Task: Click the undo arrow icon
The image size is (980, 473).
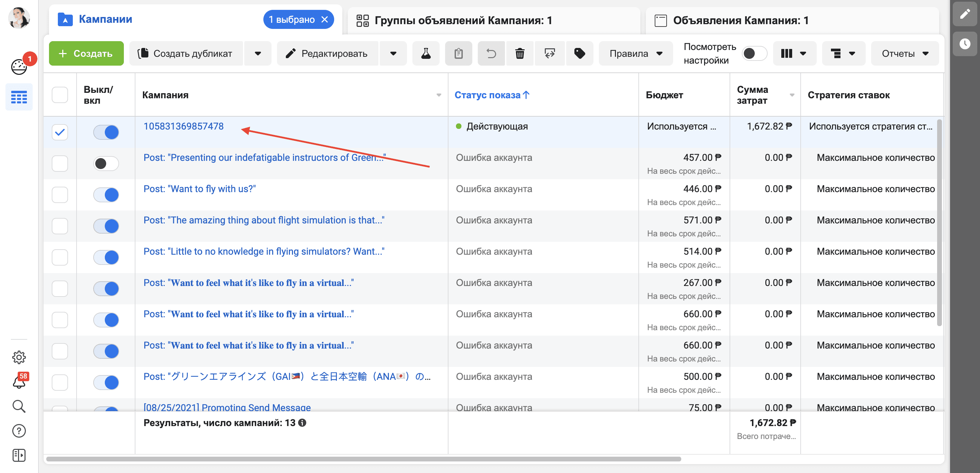Action: [x=491, y=54]
